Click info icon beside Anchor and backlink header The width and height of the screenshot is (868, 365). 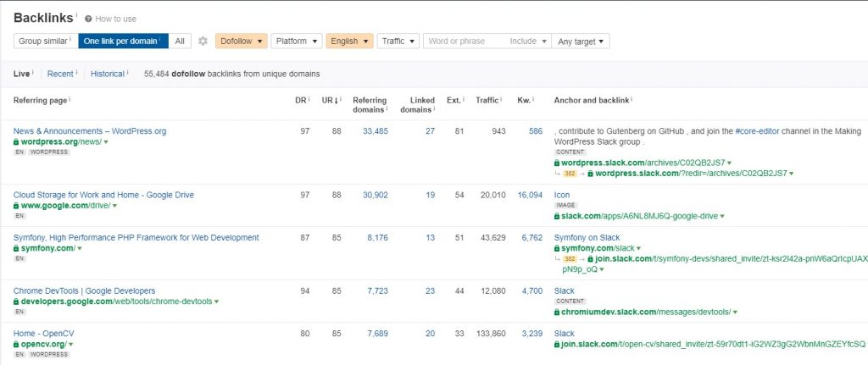(x=632, y=100)
